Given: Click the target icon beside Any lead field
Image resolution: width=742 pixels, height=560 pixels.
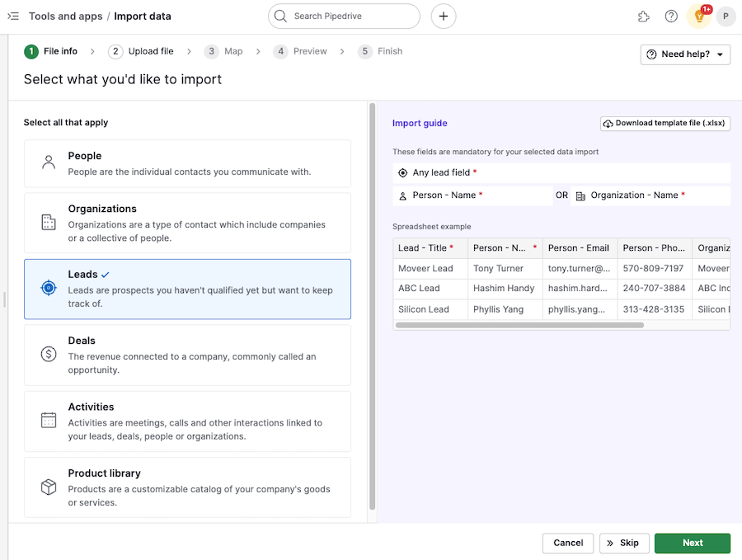Looking at the screenshot, I should click(x=402, y=172).
